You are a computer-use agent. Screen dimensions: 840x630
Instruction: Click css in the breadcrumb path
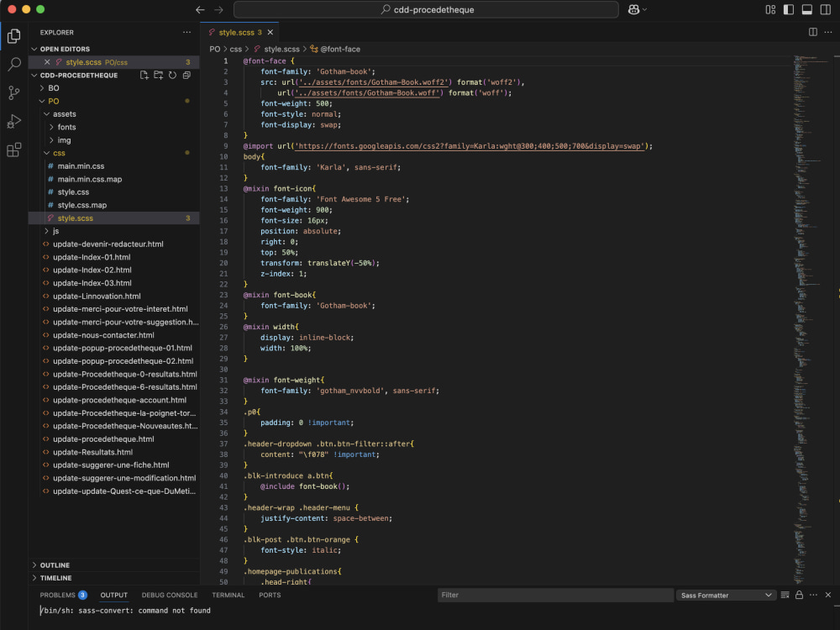pyautogui.click(x=236, y=49)
